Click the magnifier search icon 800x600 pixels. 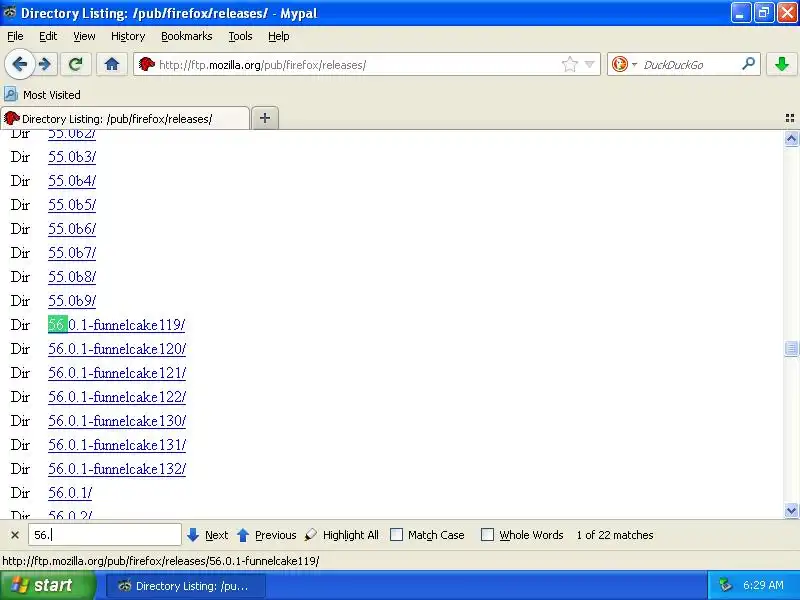(x=748, y=64)
